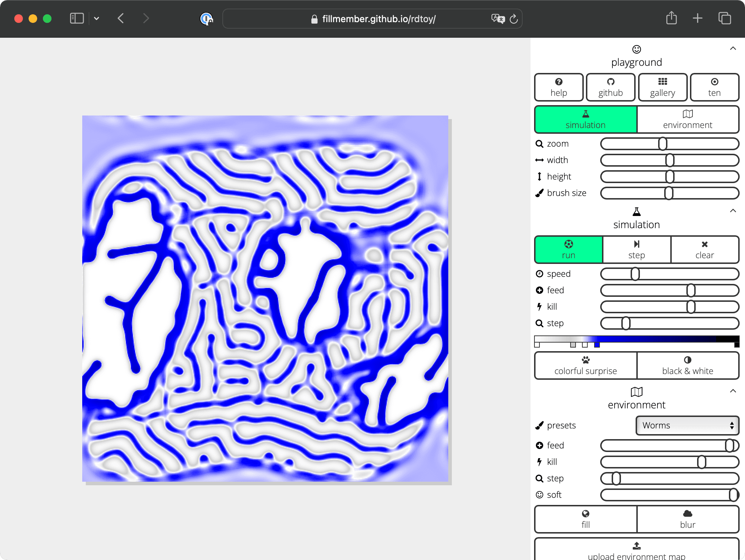
Task: Click the blur environment button
Action: click(x=687, y=519)
